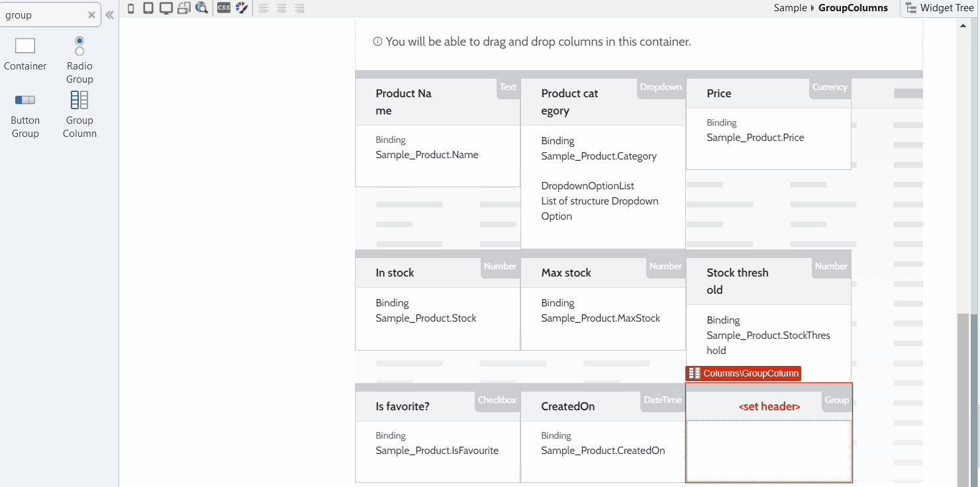Viewport: 980px width, 487px height.
Task: Open the Widget Tree panel
Action: 940,7
